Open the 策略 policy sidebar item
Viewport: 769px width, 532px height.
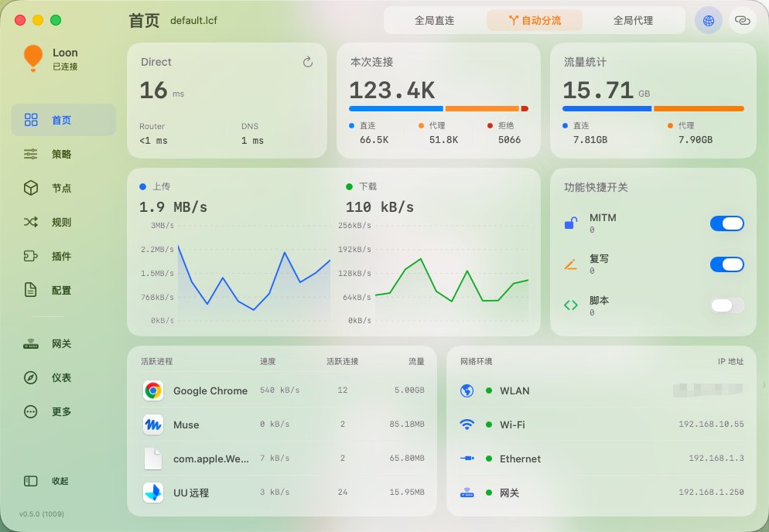pos(63,154)
